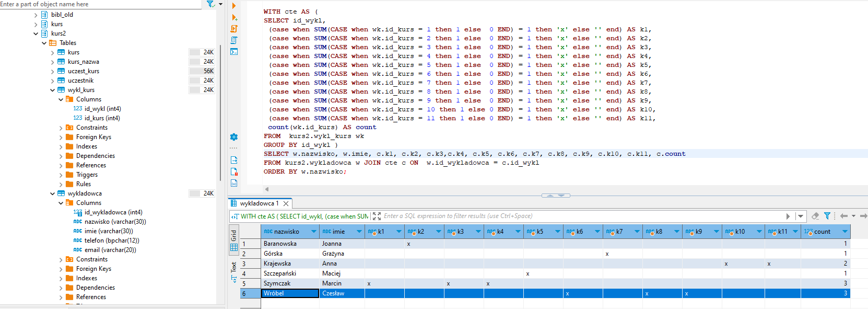This screenshot has height=309, width=868.
Task: Collapse the kurs2 schema node
Action: click(x=36, y=33)
